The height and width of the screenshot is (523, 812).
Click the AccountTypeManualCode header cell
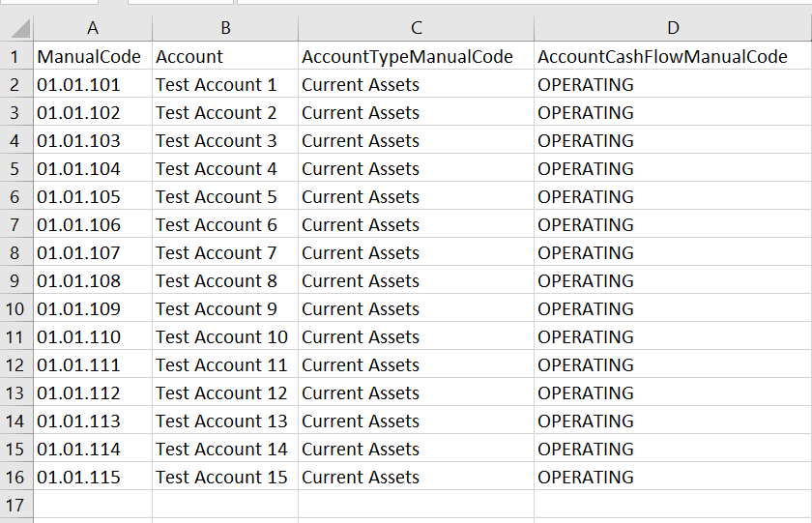tap(407, 57)
